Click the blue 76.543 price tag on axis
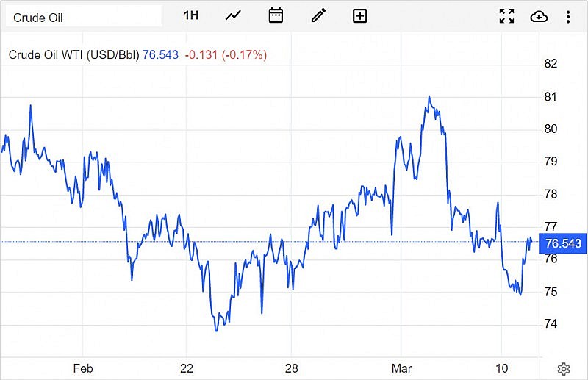588x380 pixels. point(564,243)
